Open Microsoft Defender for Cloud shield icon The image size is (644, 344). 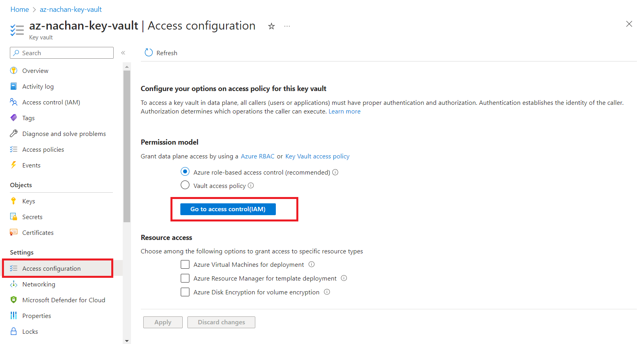(x=14, y=300)
